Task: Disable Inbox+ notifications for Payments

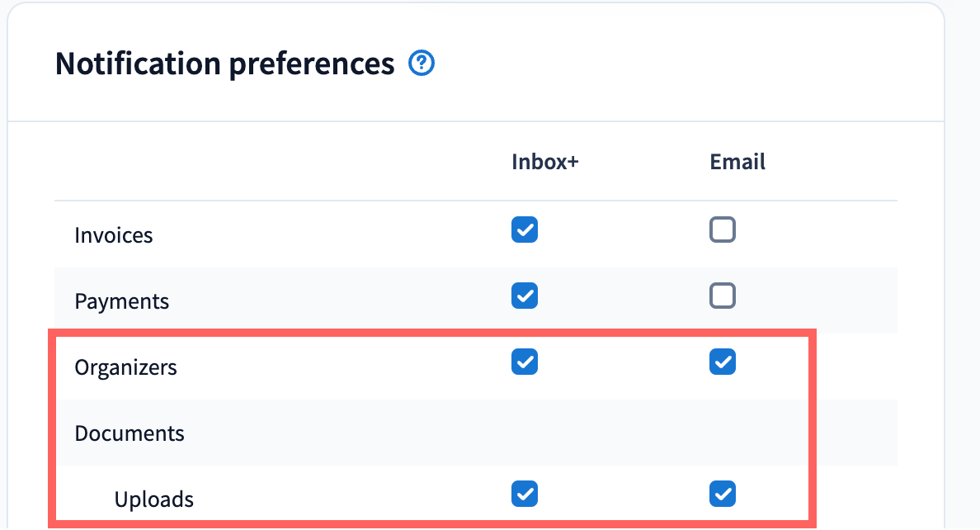Action: click(x=525, y=295)
